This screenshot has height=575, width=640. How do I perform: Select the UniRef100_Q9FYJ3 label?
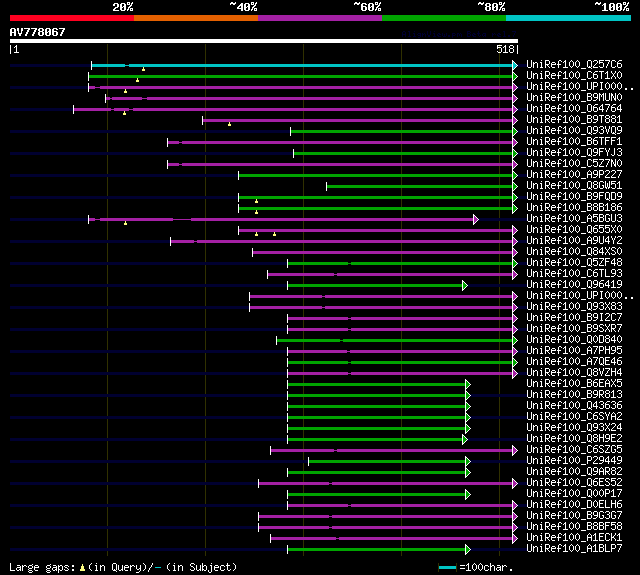point(574,153)
